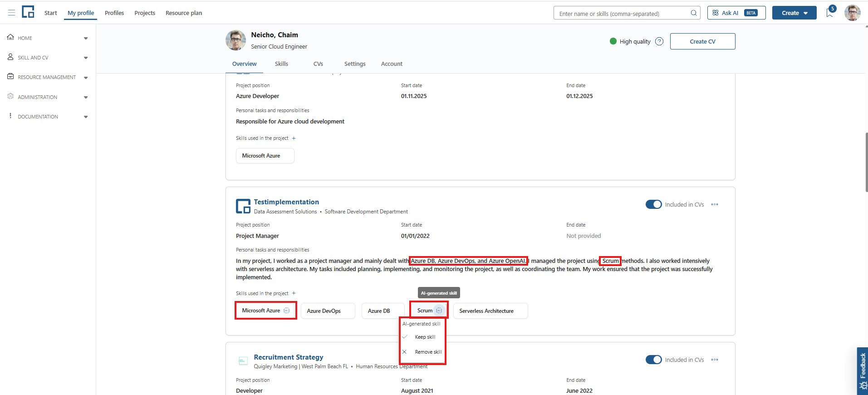Click the Ask AI beta button

pyautogui.click(x=736, y=13)
